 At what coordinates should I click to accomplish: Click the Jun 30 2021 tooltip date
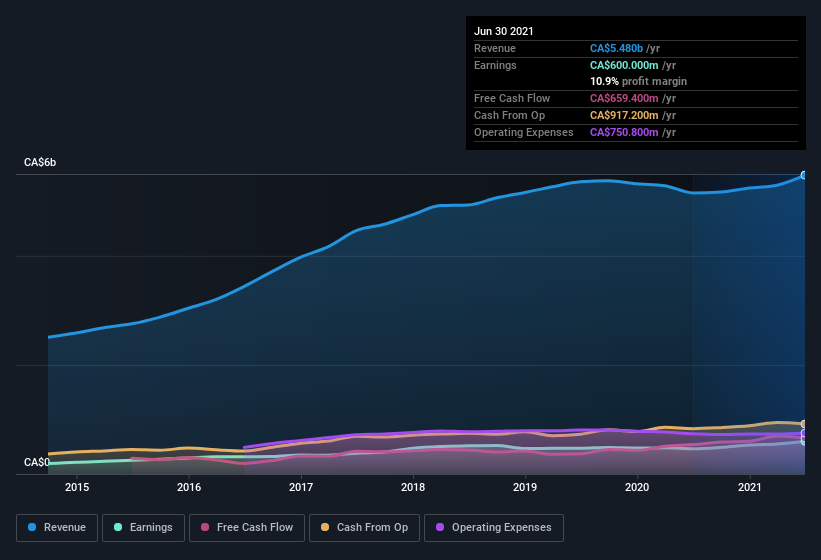[504, 31]
